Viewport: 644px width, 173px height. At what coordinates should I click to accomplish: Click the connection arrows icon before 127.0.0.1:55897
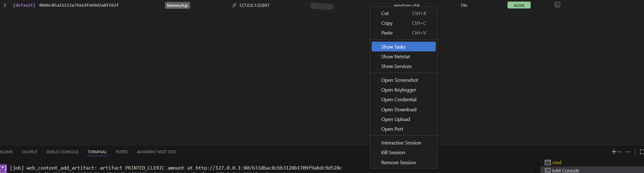tap(234, 5)
